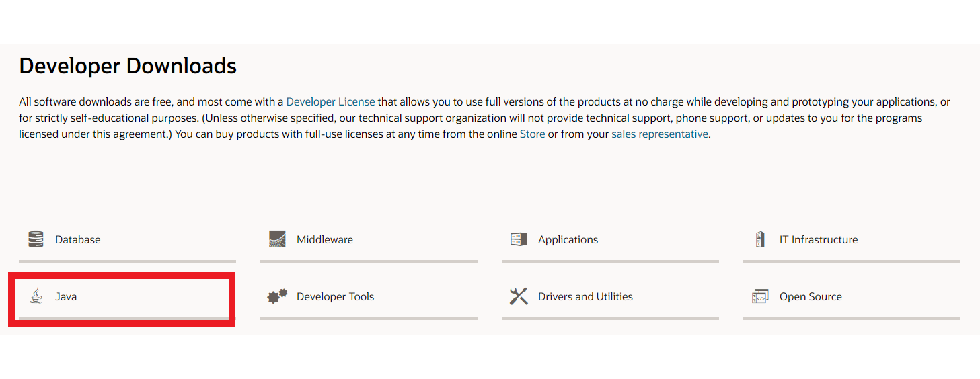The image size is (980, 379).
Task: Click the Middleware category icon
Action: tap(277, 239)
